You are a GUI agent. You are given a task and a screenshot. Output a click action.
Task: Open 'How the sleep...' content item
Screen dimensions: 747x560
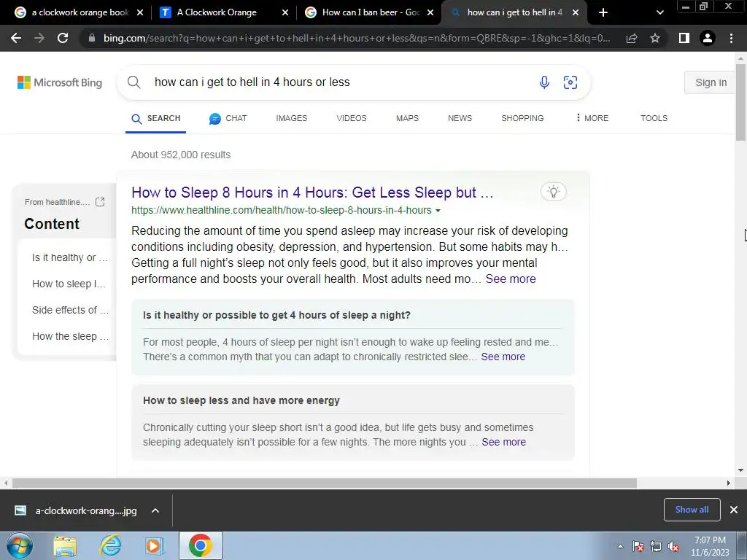point(71,336)
